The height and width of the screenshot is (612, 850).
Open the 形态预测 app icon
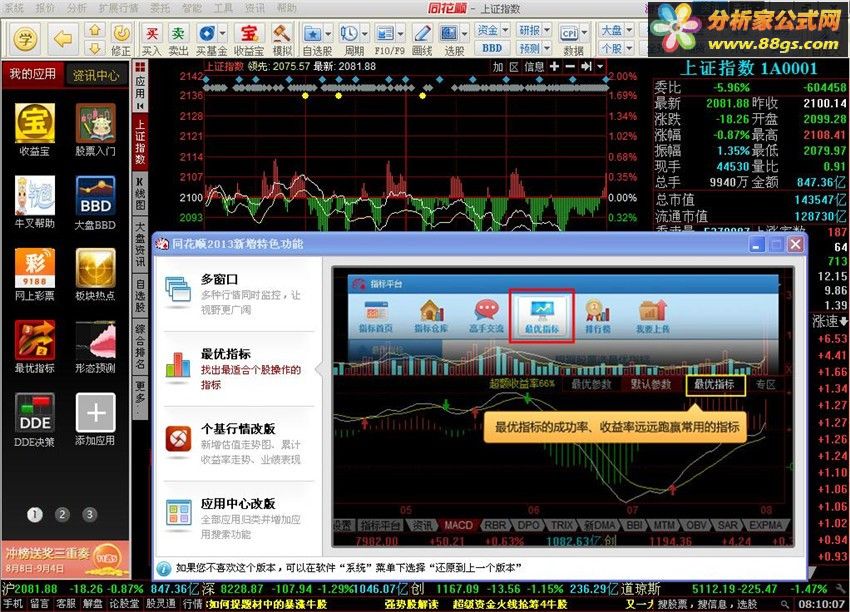coord(95,347)
